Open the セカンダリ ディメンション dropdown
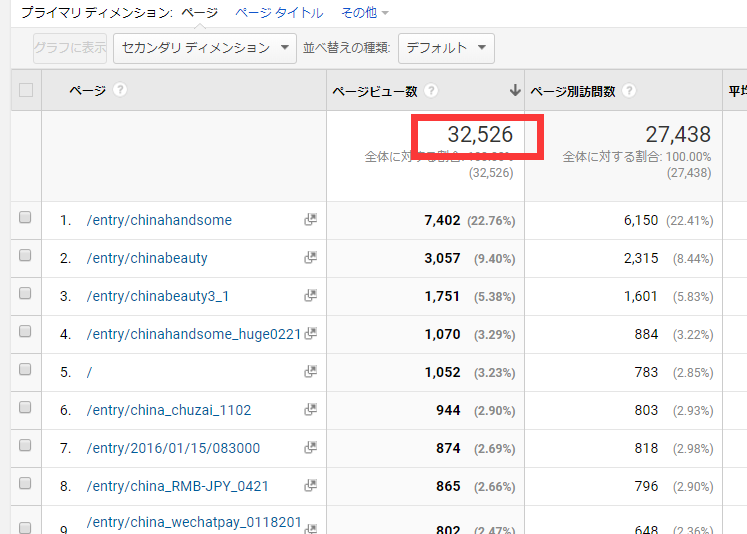Viewport: 747px width, 534px height. click(205, 48)
